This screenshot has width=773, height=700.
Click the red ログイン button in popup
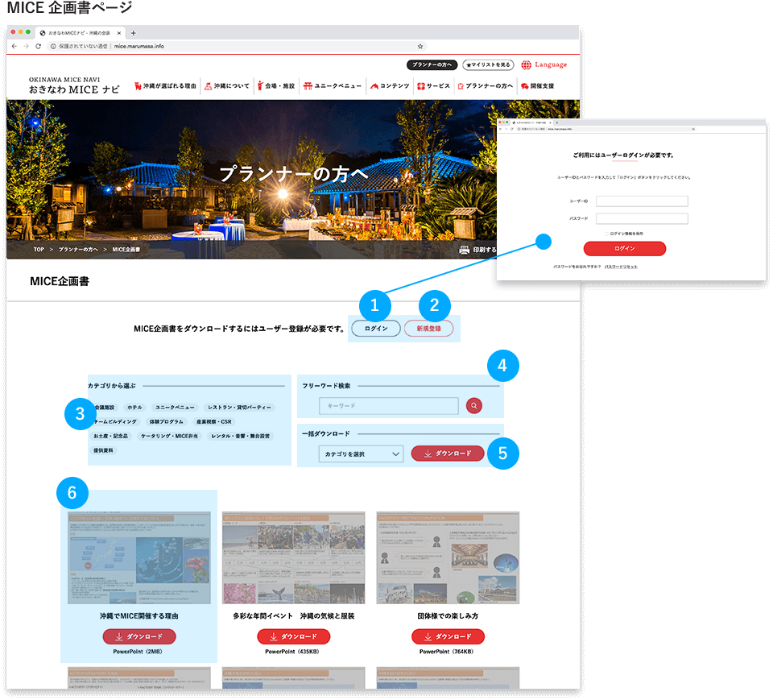pyautogui.click(x=625, y=248)
